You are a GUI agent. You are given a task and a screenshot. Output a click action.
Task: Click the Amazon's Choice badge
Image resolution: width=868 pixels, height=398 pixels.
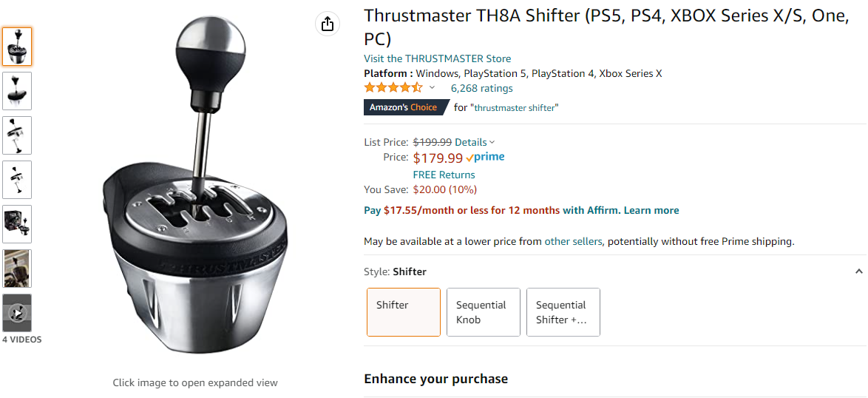click(x=404, y=107)
